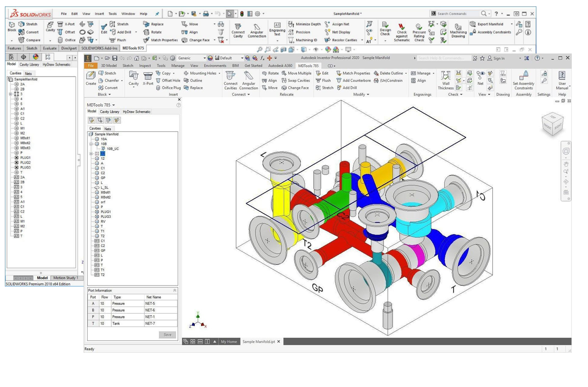Open Wall Thickness check tool
The image size is (588, 387).
(x=446, y=80)
